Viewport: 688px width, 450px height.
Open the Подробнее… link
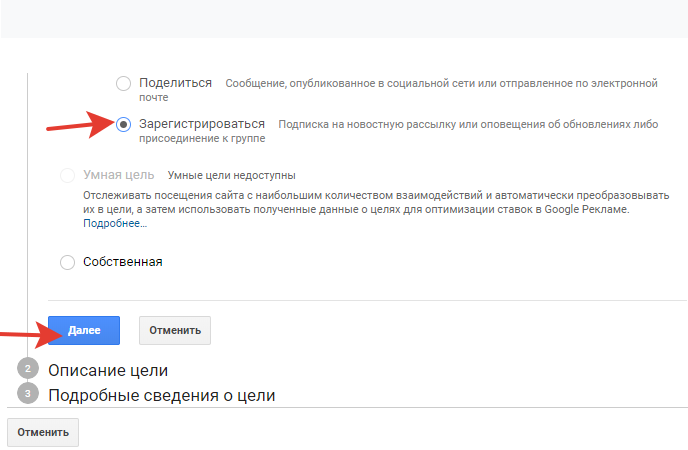click(115, 224)
